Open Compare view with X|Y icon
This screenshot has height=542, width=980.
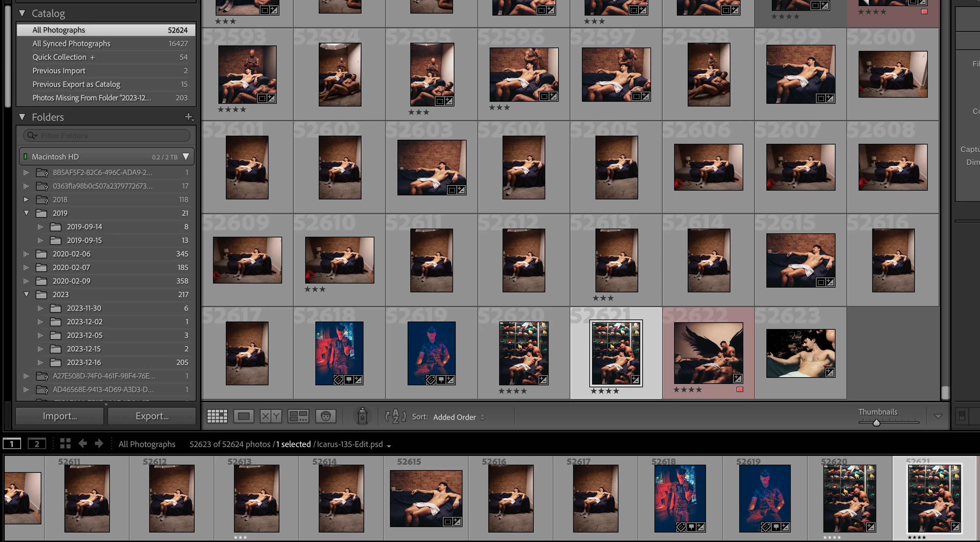(x=271, y=416)
